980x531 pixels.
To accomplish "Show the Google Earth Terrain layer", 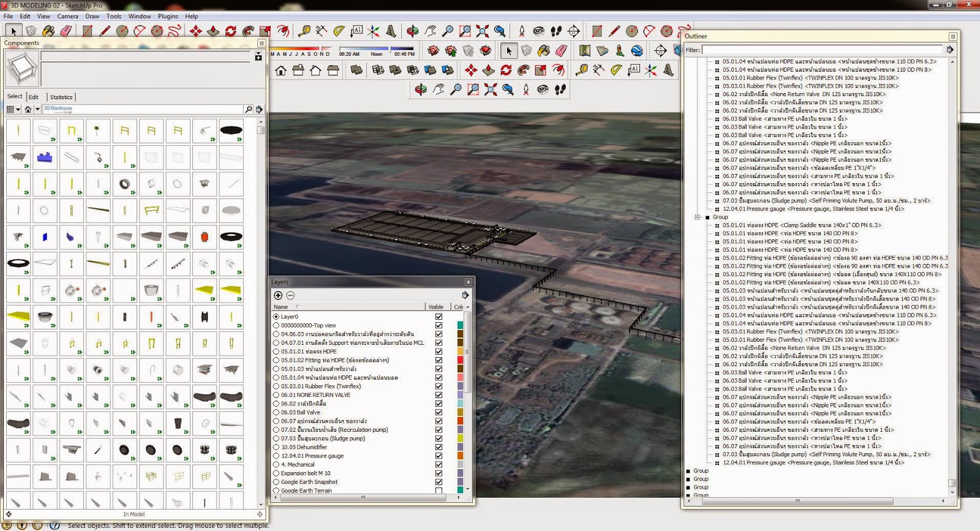I will point(439,491).
